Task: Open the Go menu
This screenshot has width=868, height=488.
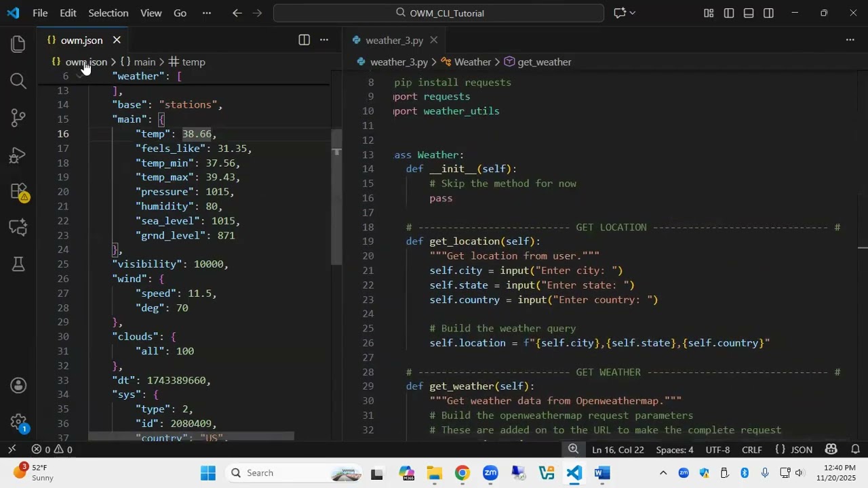Action: pos(180,13)
